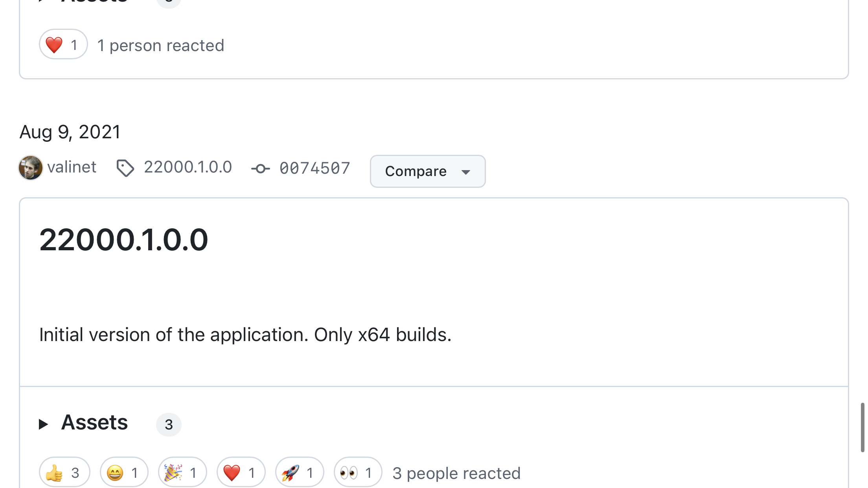Open commit 0074507

[x=314, y=169]
